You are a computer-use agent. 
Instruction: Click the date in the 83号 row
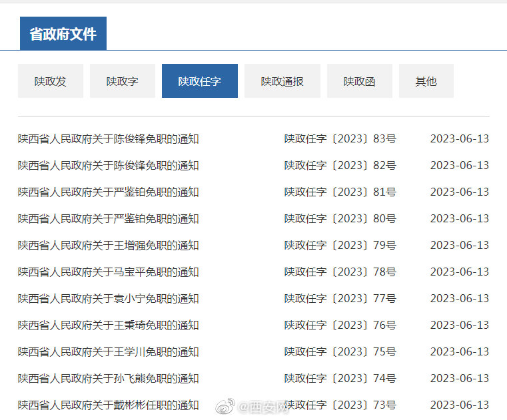tap(460, 139)
